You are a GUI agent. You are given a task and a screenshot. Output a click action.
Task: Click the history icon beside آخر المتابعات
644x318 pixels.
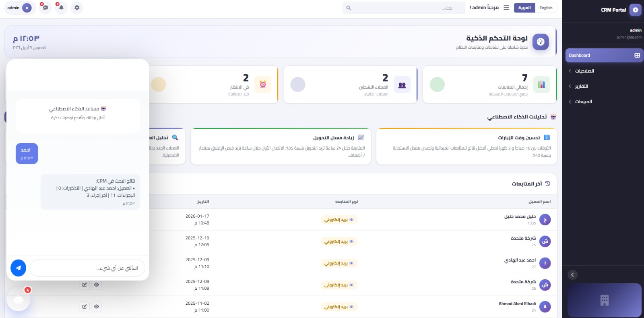pos(548,184)
